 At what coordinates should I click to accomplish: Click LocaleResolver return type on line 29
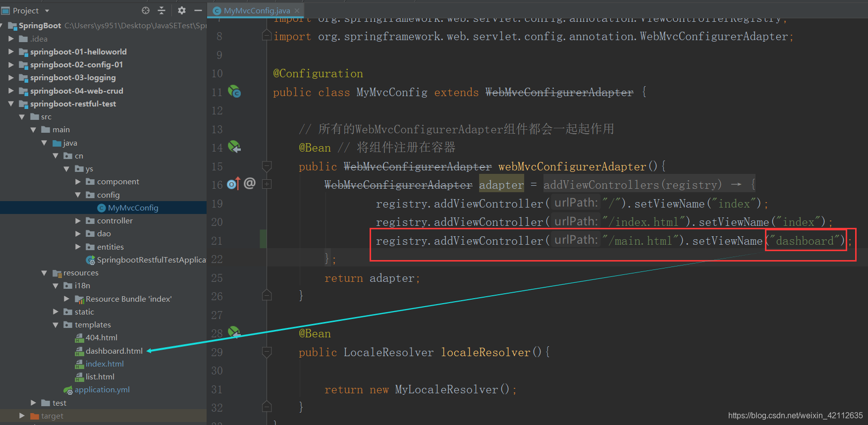pos(388,352)
